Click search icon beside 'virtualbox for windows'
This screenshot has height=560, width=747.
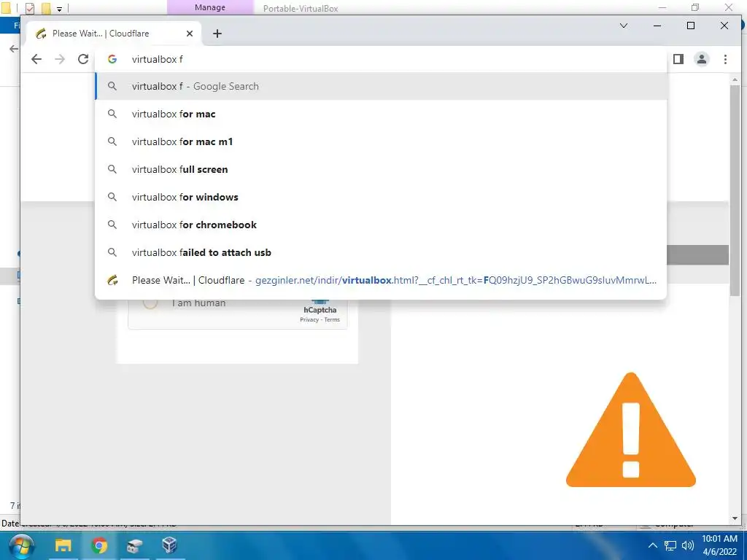click(x=112, y=197)
